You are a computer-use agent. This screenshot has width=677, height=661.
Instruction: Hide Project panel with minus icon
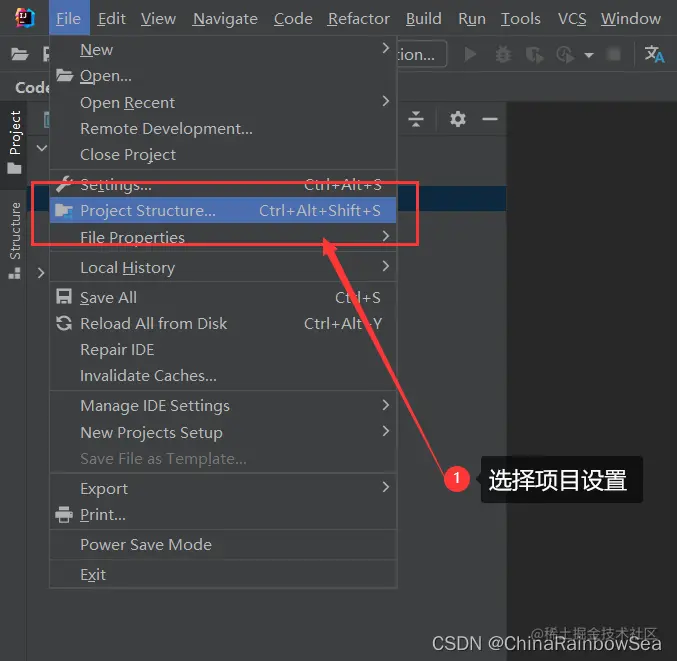pyautogui.click(x=490, y=119)
